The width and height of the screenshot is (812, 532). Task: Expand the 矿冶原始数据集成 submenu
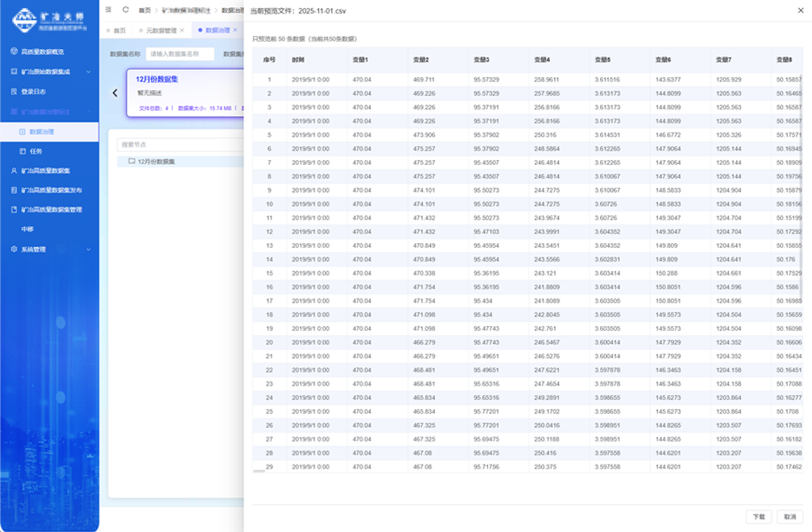tap(88, 72)
